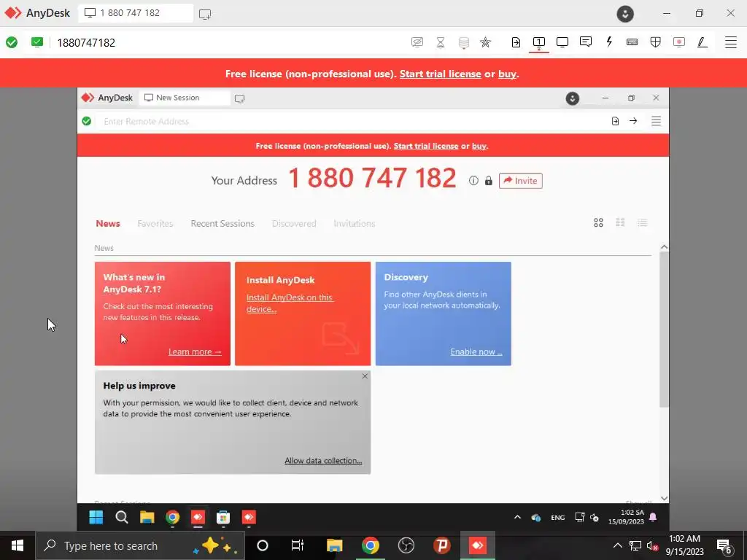Viewport: 747px width, 560px height.
Task: Open the remote AnyDesk hamburger menu
Action: pyautogui.click(x=656, y=121)
